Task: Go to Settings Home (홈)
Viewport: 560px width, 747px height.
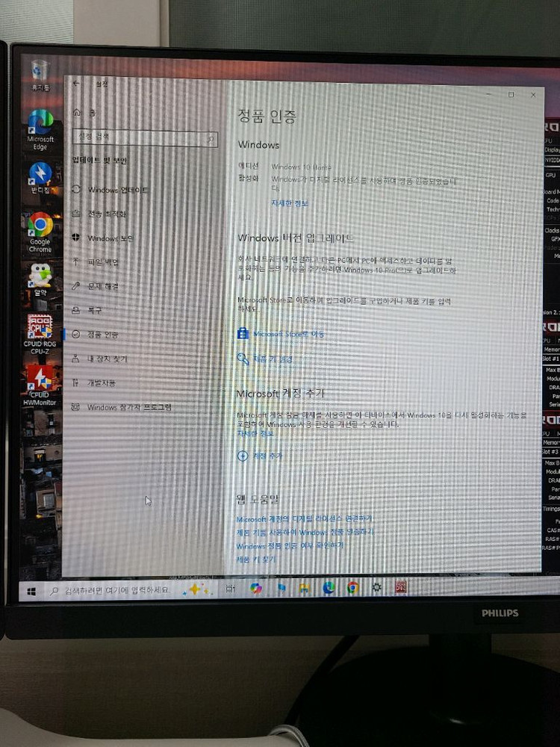Action: [84, 113]
